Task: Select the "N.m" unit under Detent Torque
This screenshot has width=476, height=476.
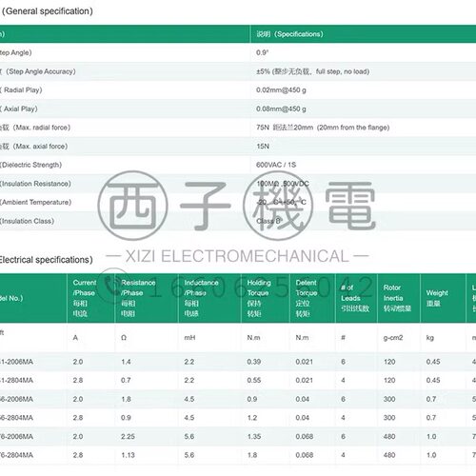Action: [x=302, y=338]
